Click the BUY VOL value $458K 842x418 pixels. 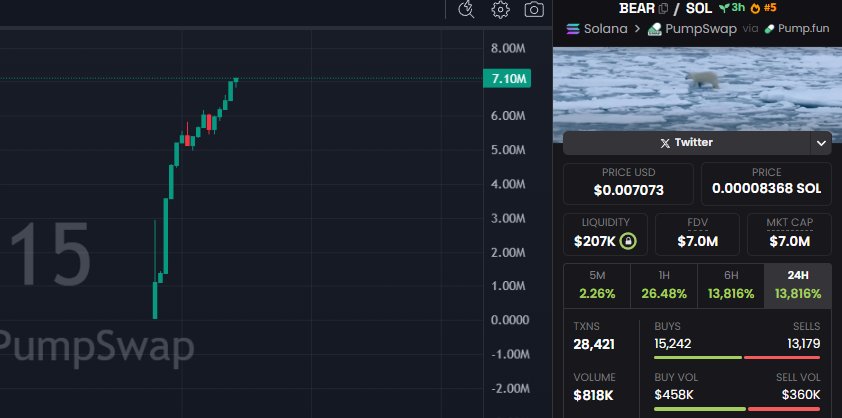[674, 395]
